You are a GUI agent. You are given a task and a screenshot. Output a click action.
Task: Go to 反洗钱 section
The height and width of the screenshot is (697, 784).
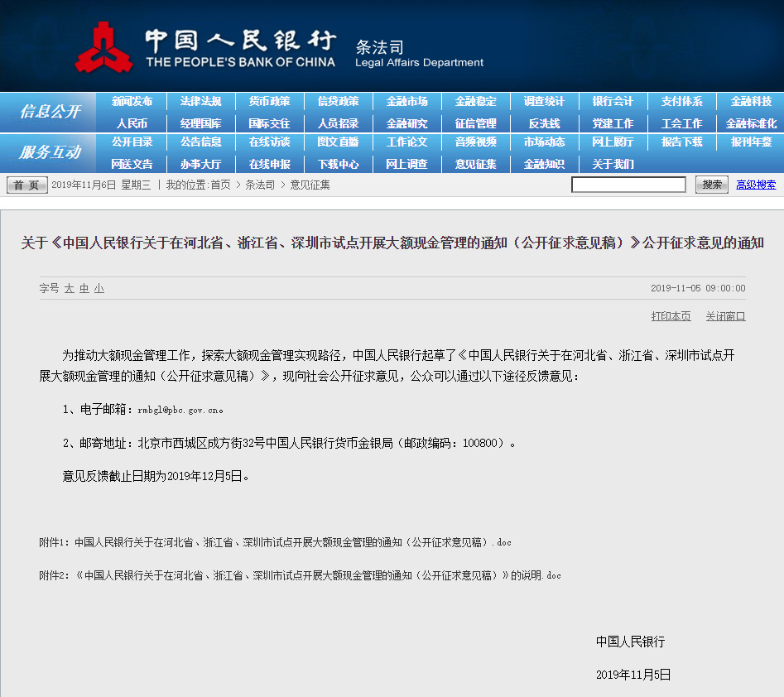click(544, 123)
